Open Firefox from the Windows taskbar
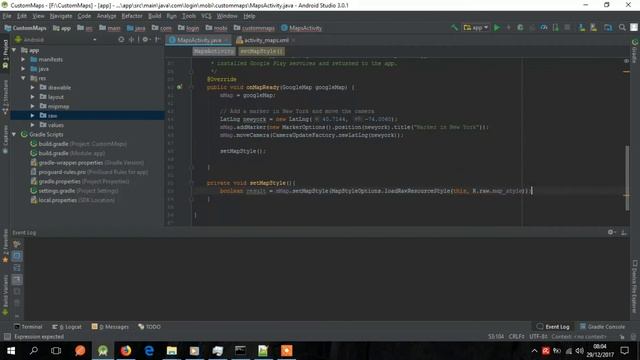This screenshot has height=360, width=640. click(x=126, y=351)
